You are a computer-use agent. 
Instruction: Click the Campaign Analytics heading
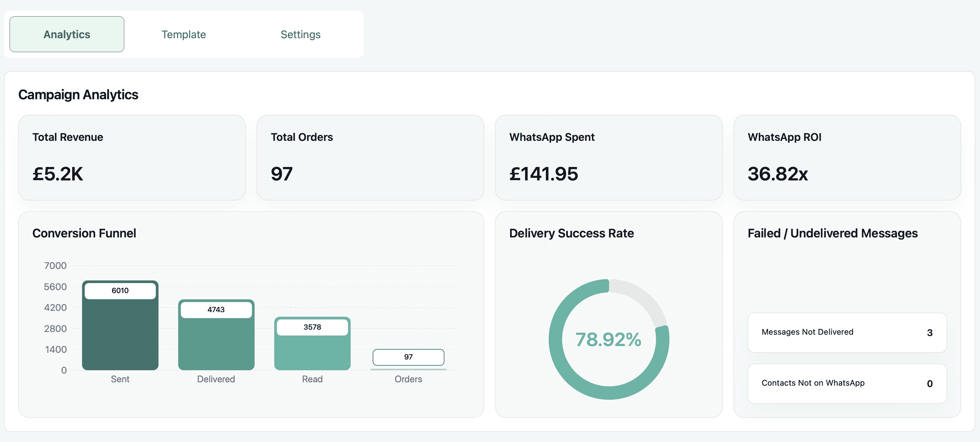[78, 94]
